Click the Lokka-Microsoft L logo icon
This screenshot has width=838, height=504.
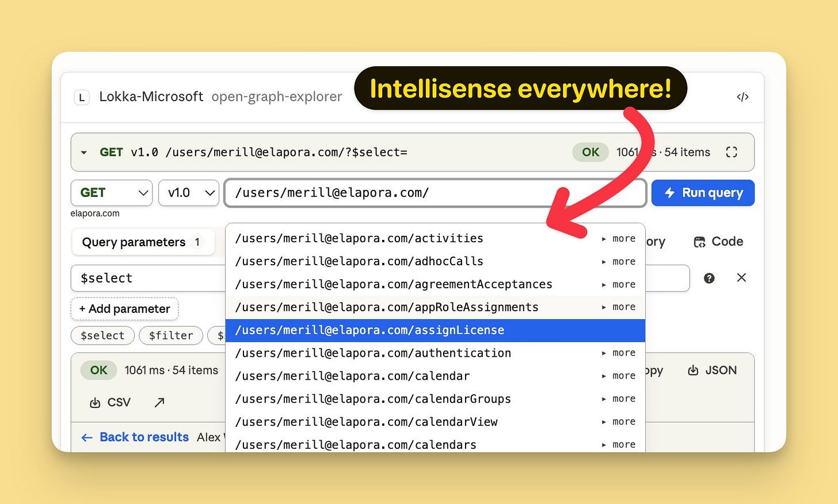[82, 97]
